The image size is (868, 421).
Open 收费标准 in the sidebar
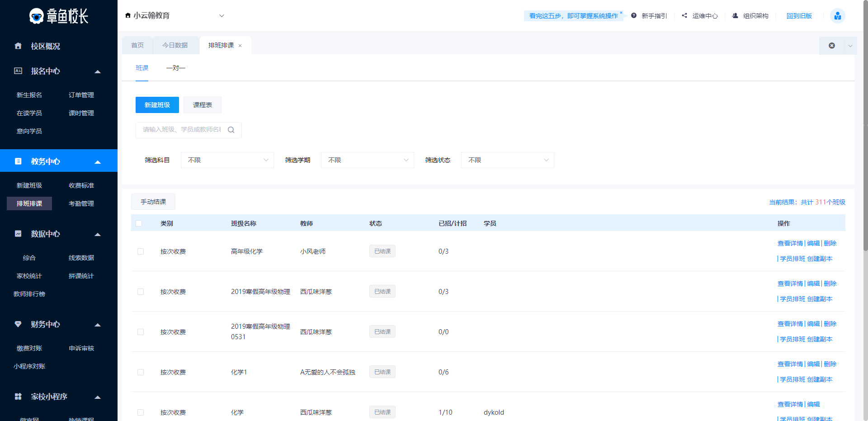[x=81, y=185]
